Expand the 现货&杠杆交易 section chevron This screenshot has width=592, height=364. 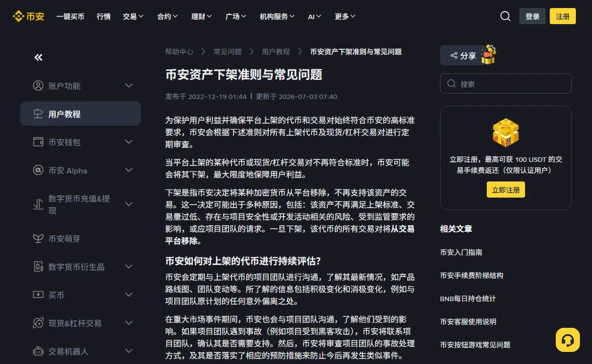click(x=129, y=323)
